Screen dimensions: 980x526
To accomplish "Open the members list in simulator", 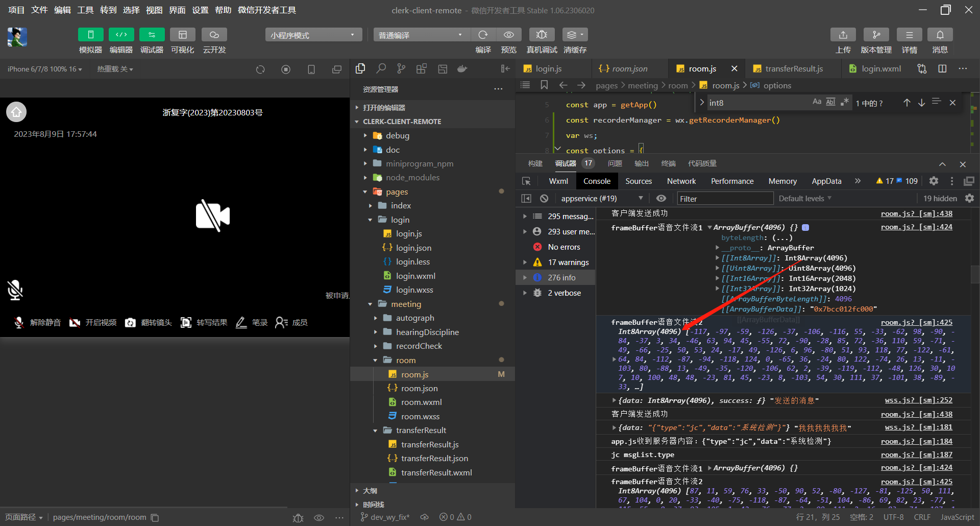I will (x=291, y=322).
